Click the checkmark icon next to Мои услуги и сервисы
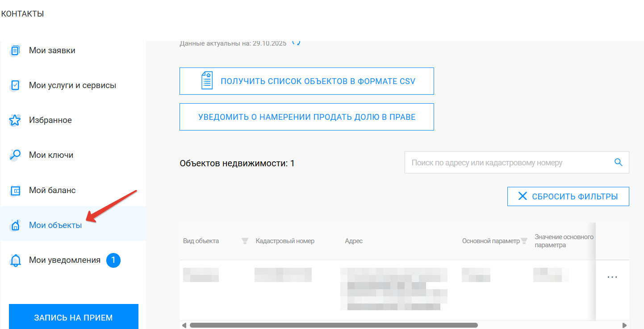 click(14, 85)
